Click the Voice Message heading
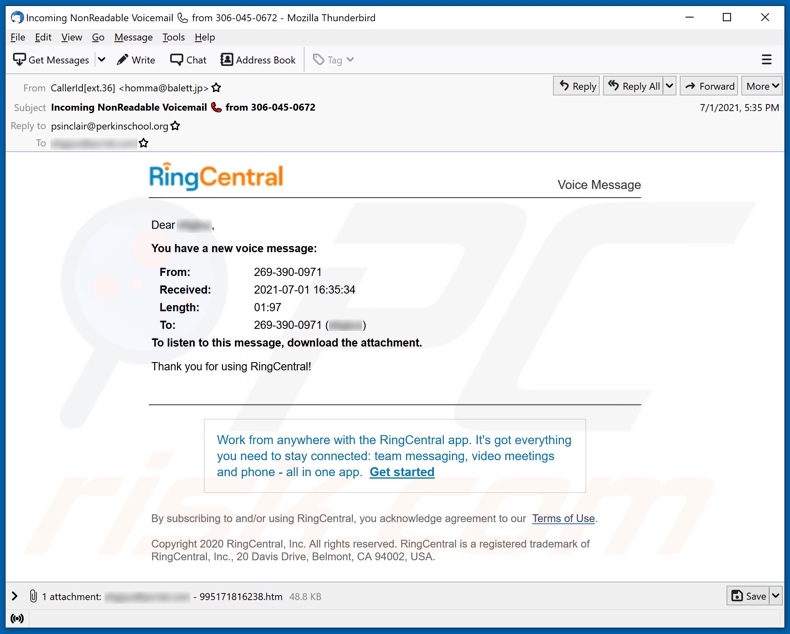This screenshot has width=790, height=634. [x=599, y=185]
